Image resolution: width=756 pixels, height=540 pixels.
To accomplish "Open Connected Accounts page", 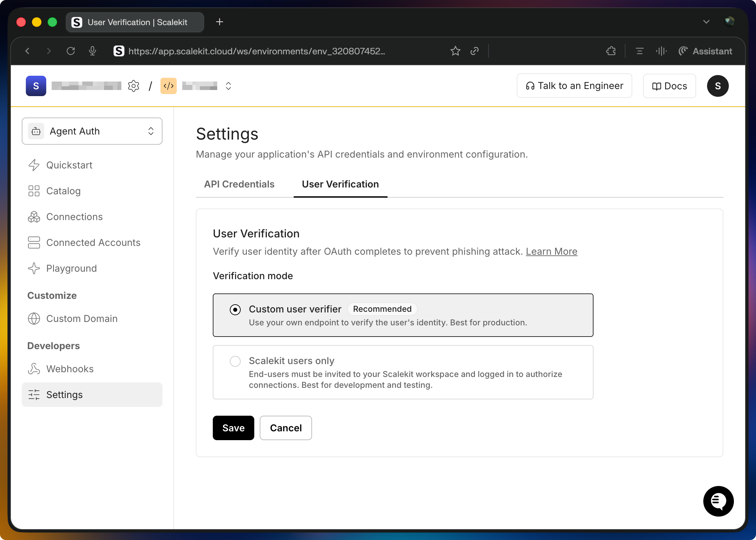I will tap(93, 242).
